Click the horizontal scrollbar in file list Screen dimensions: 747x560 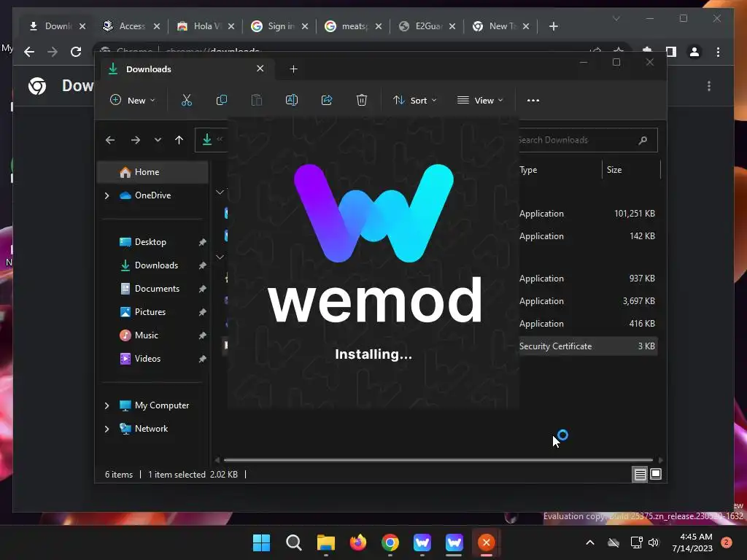click(438, 460)
